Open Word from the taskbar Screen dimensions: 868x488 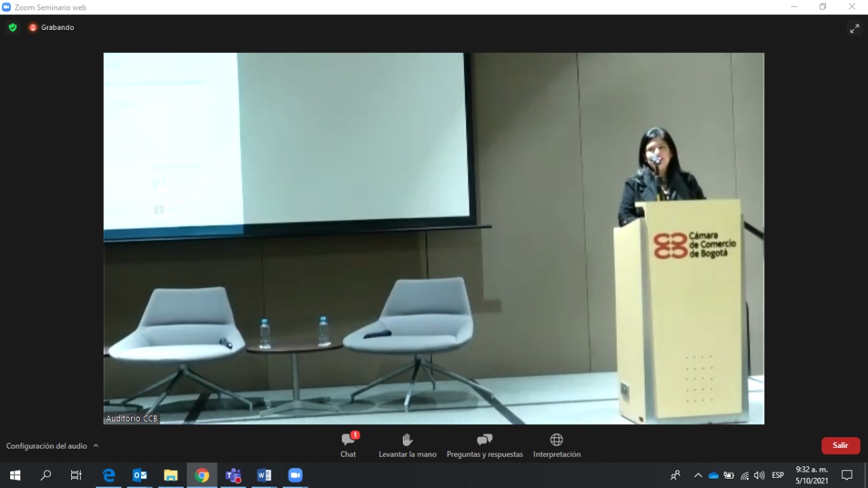pyautogui.click(x=264, y=475)
